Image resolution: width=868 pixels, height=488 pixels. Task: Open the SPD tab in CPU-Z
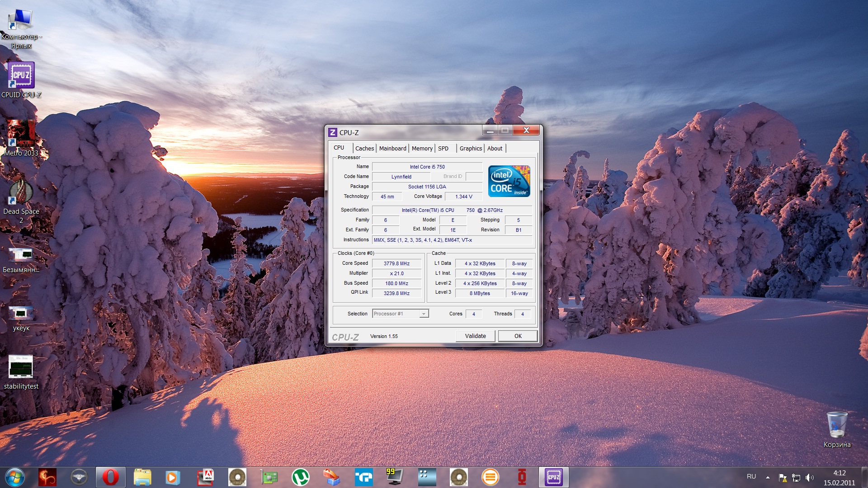[x=443, y=148]
